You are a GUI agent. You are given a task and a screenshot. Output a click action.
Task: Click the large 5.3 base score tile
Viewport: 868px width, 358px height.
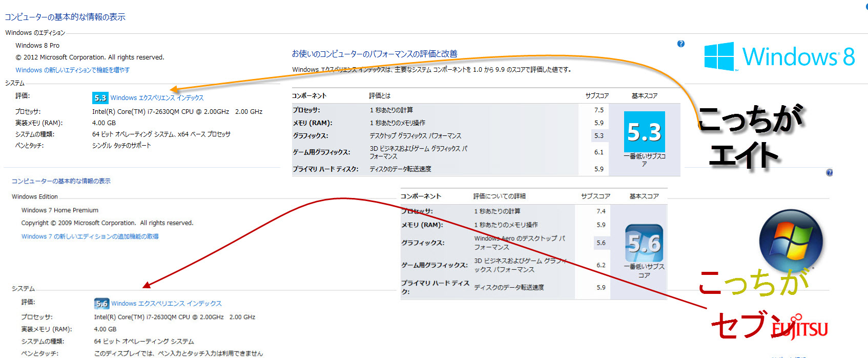tap(644, 132)
